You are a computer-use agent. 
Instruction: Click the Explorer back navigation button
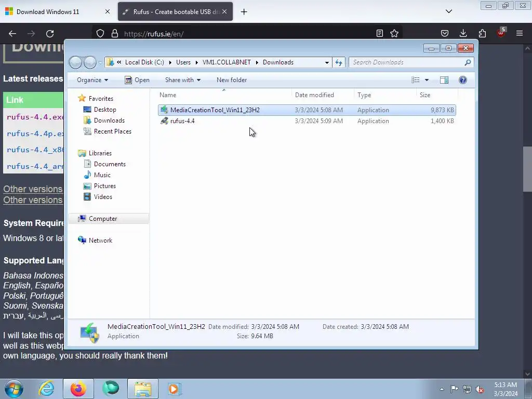coord(75,62)
